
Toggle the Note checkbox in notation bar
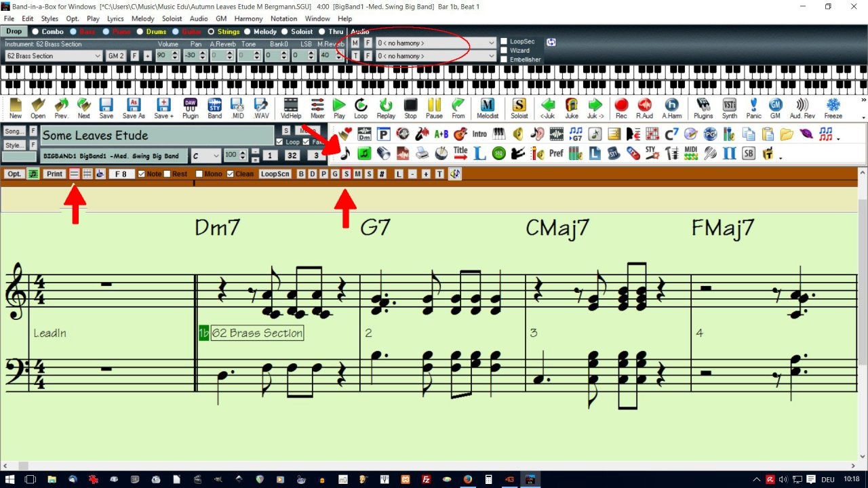pyautogui.click(x=142, y=174)
